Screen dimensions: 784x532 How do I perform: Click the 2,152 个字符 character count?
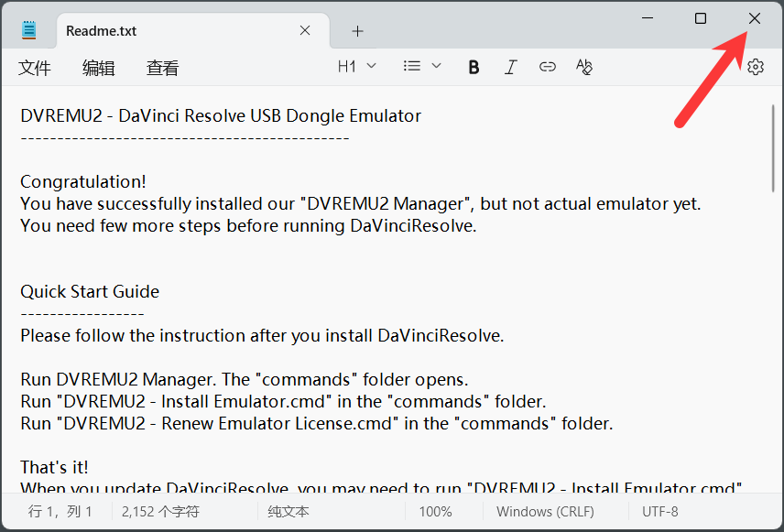160,512
